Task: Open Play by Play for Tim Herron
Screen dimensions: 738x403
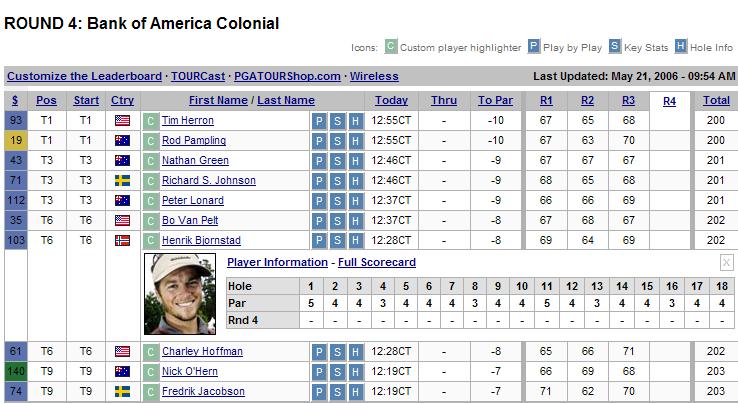Action: pyautogui.click(x=319, y=121)
